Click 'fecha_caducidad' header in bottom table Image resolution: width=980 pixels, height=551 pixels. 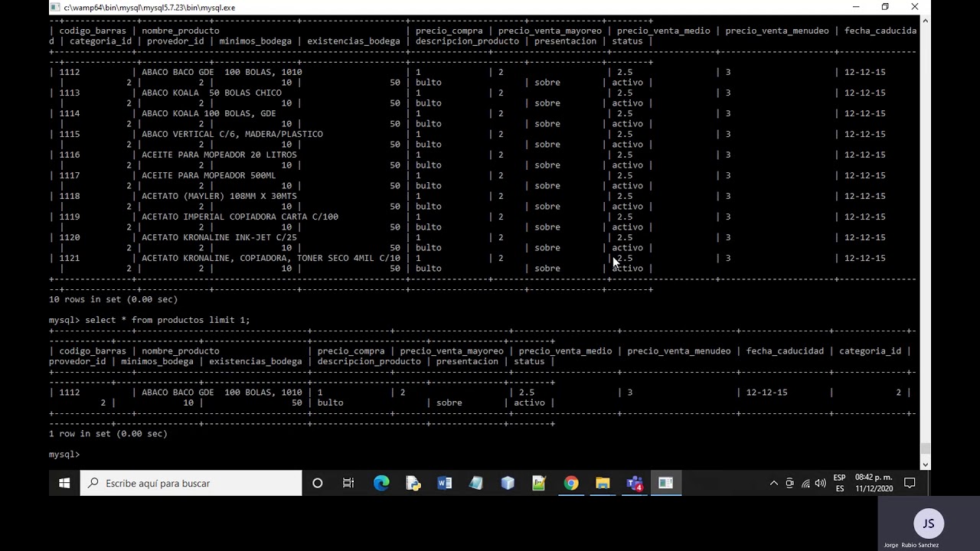[x=785, y=350]
